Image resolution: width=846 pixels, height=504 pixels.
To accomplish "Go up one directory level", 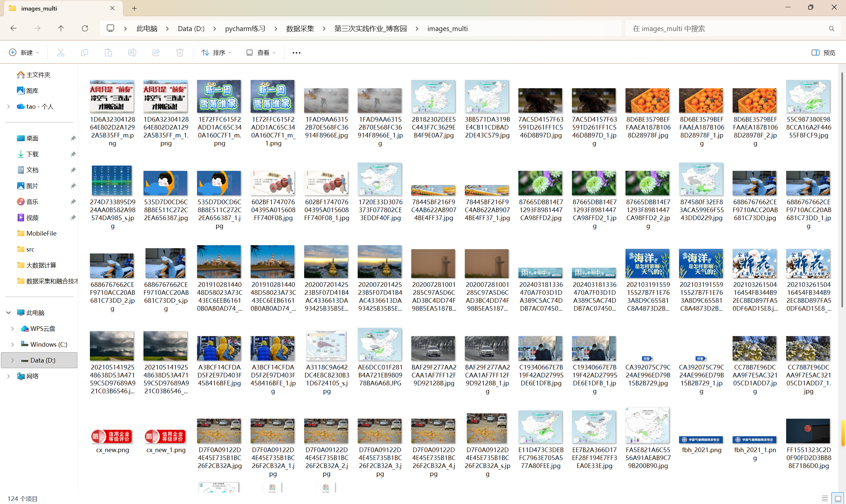I will tap(61, 28).
